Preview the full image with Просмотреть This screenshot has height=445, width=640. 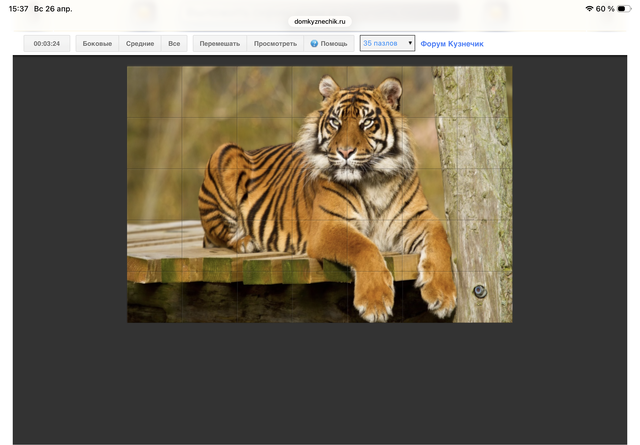275,44
